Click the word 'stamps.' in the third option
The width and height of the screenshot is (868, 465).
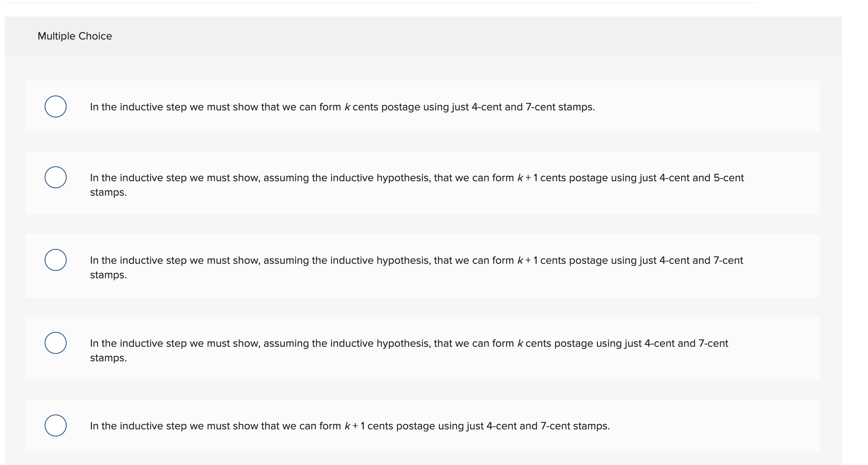click(x=108, y=275)
